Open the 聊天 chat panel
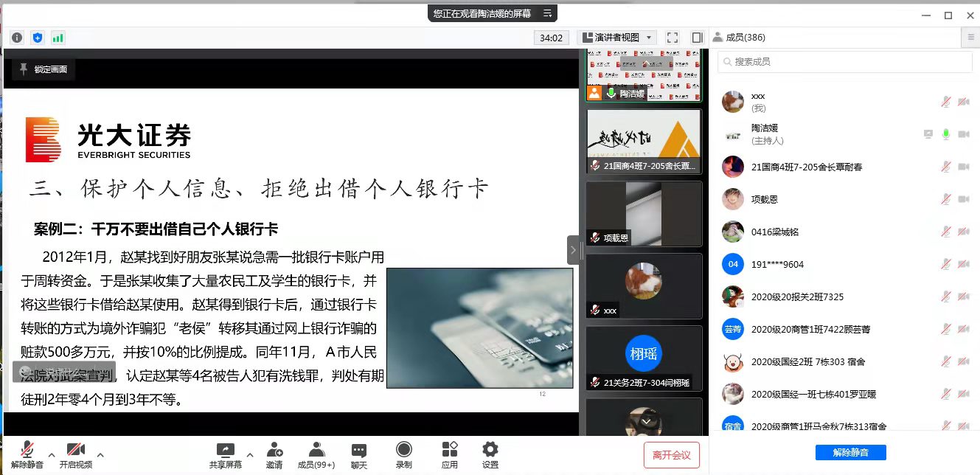Viewport: 980px width, 475px height. tap(359, 450)
